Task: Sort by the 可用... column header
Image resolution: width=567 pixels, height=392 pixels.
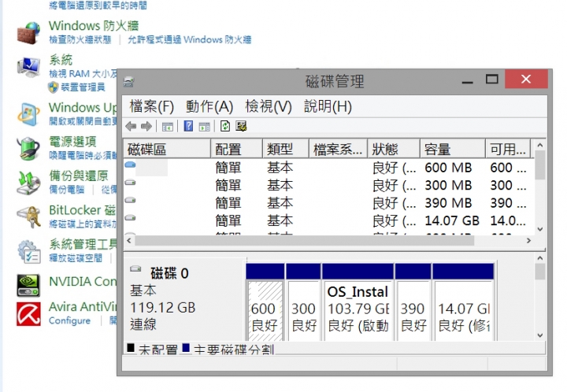Action: pos(508,149)
